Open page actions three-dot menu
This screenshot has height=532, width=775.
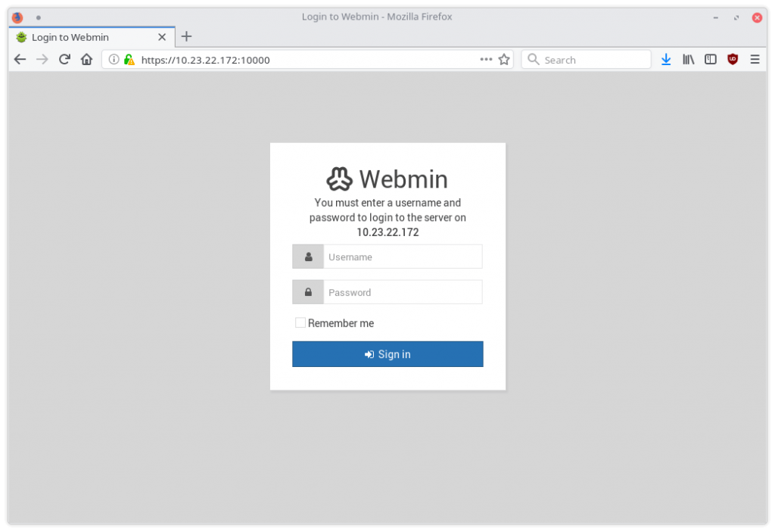(486, 59)
